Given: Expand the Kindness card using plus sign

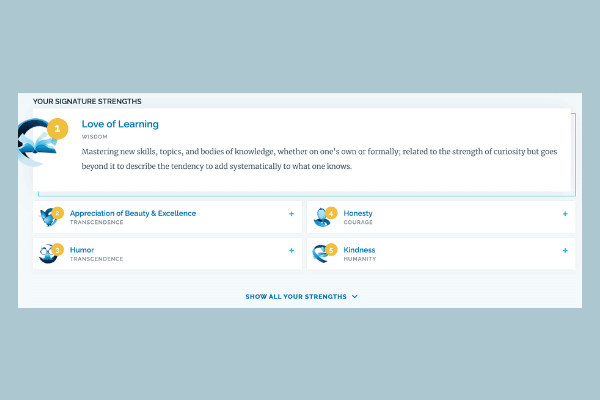Looking at the screenshot, I should (x=565, y=251).
